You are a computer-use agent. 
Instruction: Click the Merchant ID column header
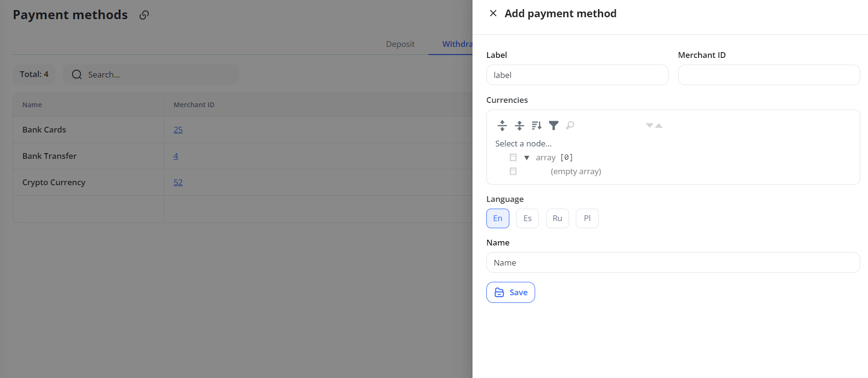click(x=194, y=105)
